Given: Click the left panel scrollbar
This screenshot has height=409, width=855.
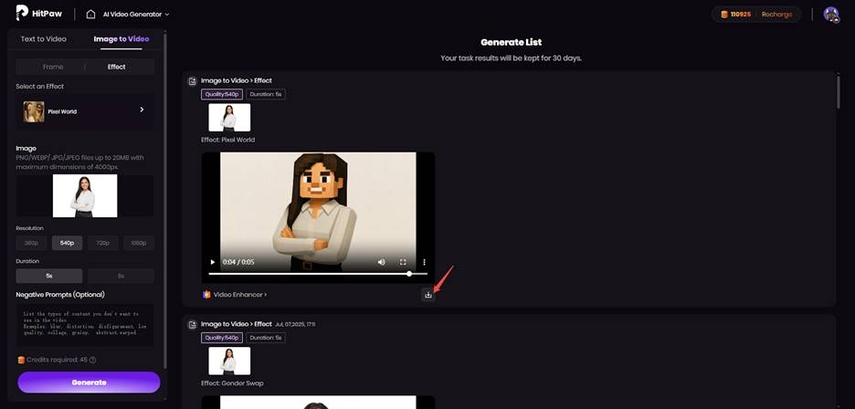Looking at the screenshot, I should pos(165,202).
